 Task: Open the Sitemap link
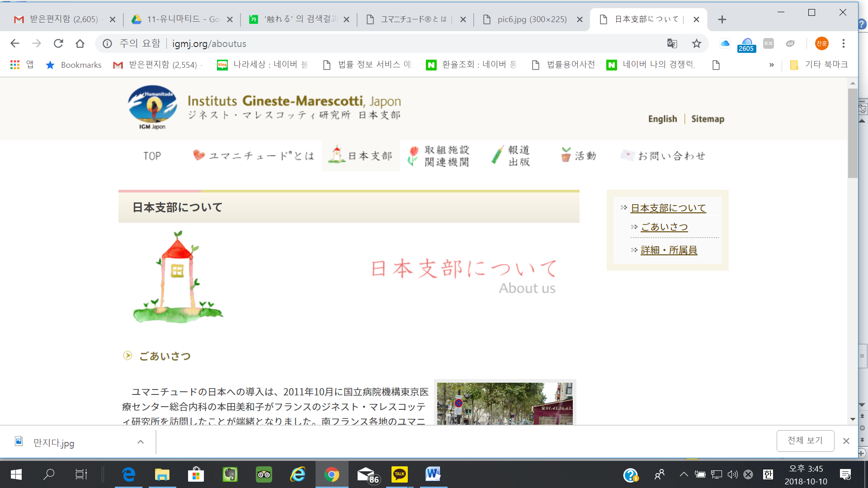click(x=708, y=119)
